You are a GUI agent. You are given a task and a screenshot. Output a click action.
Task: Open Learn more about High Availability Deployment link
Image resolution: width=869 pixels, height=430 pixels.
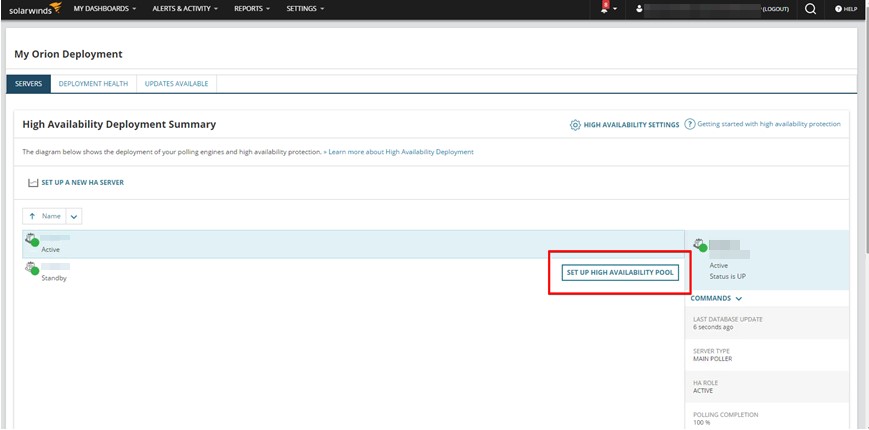[401, 152]
